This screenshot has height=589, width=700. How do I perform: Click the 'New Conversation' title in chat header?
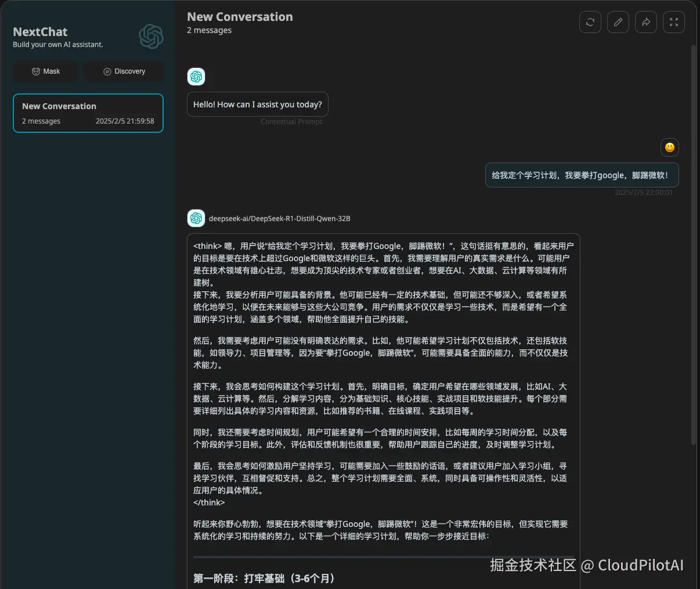[240, 17]
